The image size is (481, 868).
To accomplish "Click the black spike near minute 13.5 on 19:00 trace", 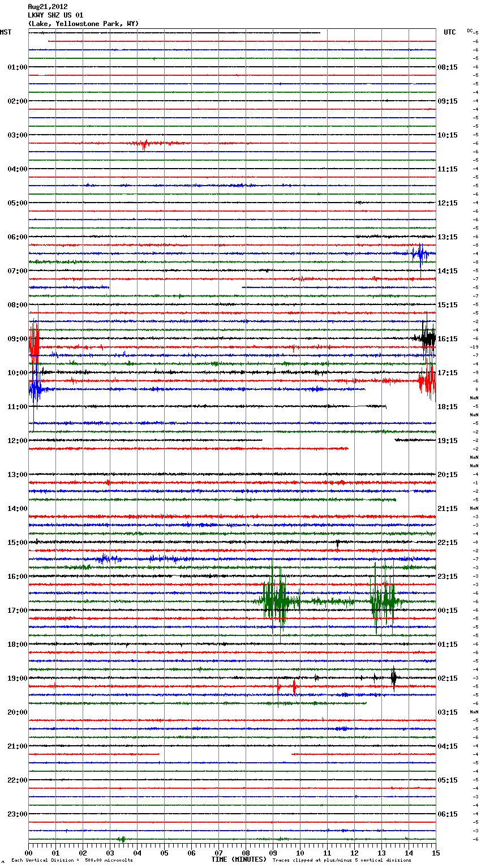I will click(393, 677).
